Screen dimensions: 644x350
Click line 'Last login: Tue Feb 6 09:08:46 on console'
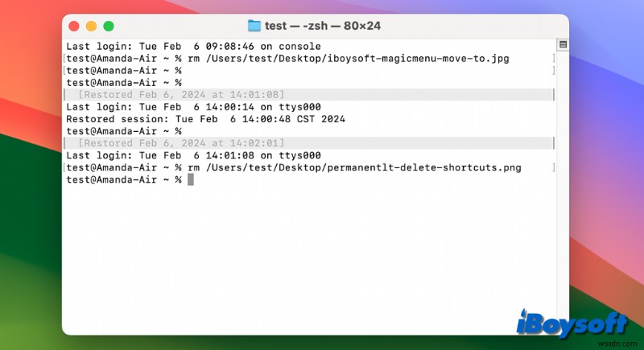(x=193, y=47)
